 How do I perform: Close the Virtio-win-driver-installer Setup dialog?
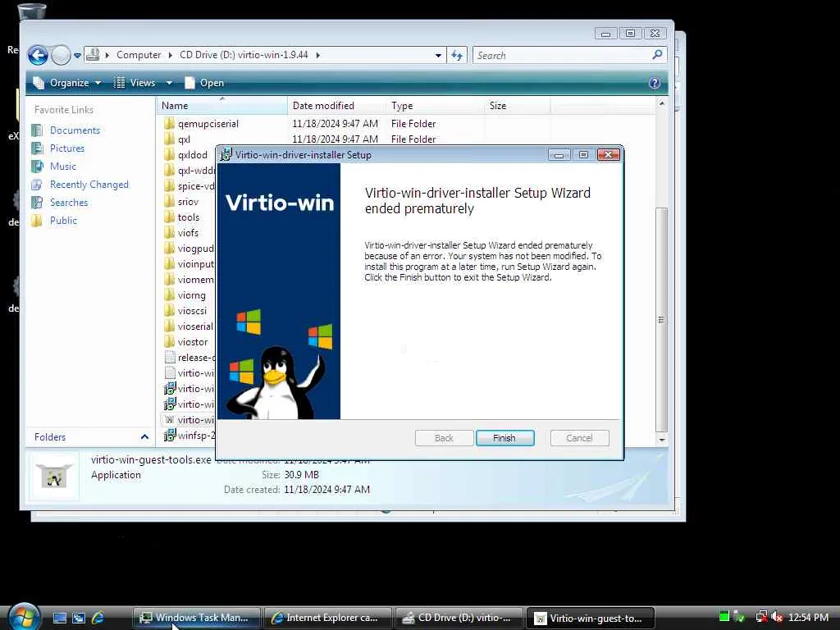tap(609, 155)
